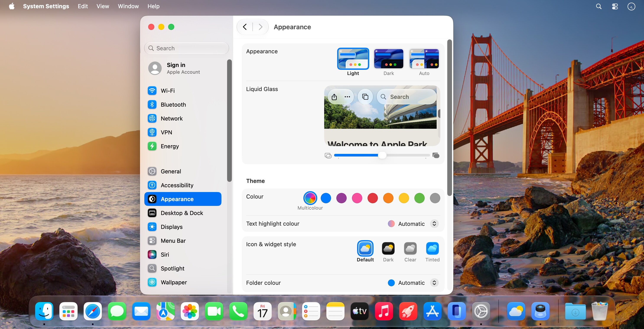
Task: Choose orange theme colour
Action: (x=388, y=198)
